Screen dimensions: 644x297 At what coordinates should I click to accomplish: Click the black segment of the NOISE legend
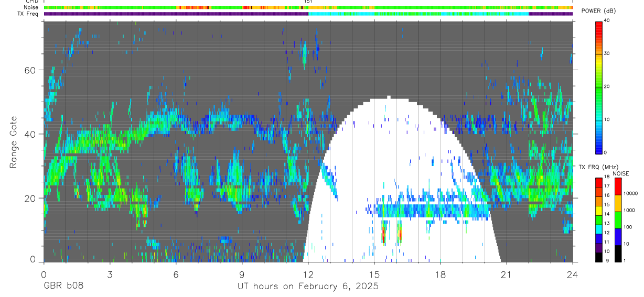(618, 253)
